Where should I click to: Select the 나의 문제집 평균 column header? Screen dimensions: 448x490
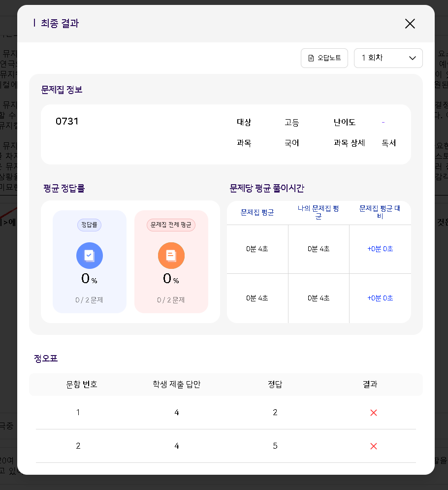(319, 213)
